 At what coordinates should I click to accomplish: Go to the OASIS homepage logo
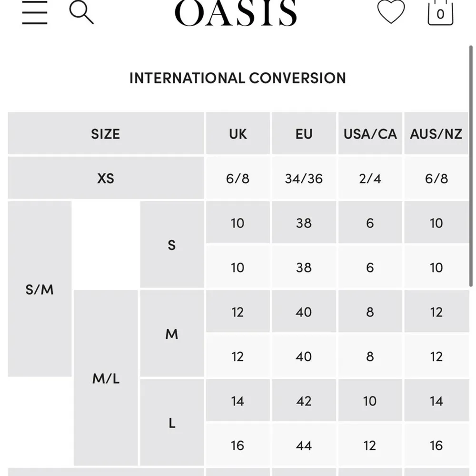236,13
